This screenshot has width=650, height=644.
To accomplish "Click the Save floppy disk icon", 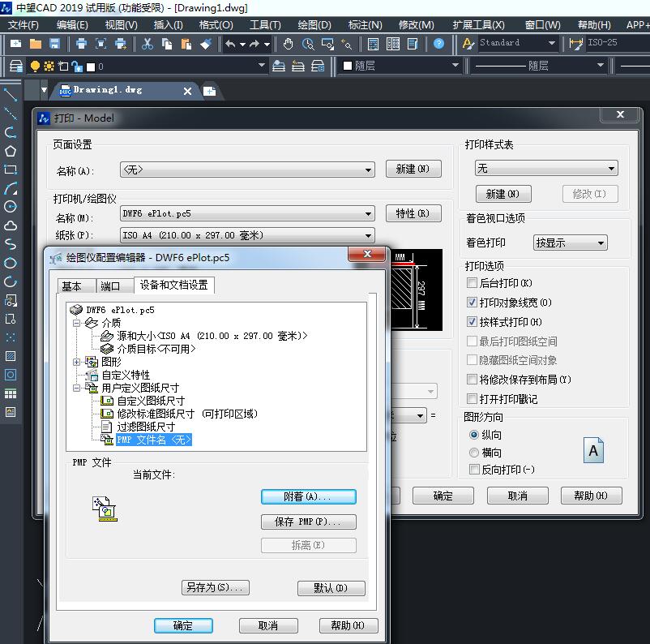I will point(55,43).
